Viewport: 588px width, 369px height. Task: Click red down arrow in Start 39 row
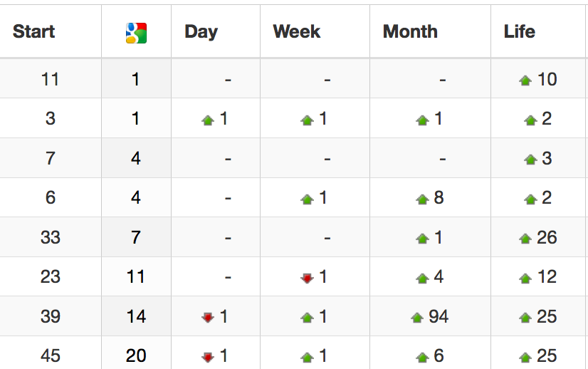point(208,318)
